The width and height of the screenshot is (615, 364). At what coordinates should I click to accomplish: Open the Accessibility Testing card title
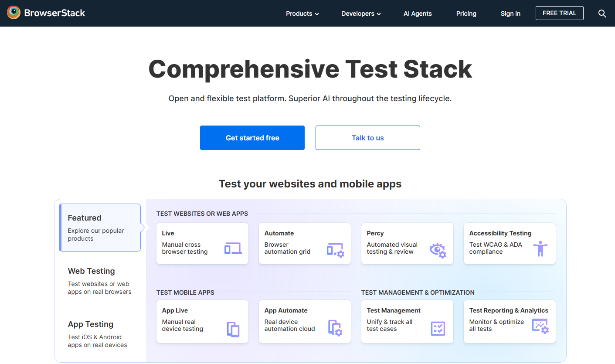coord(500,233)
